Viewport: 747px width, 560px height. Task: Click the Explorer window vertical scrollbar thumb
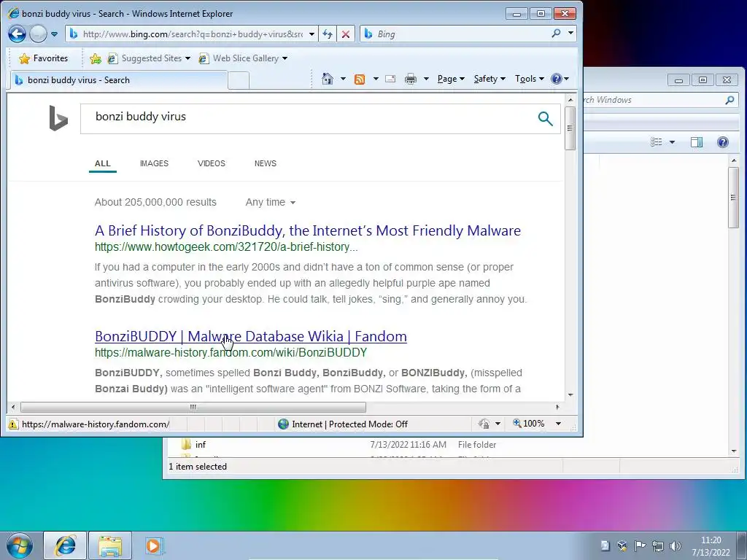[x=734, y=197]
